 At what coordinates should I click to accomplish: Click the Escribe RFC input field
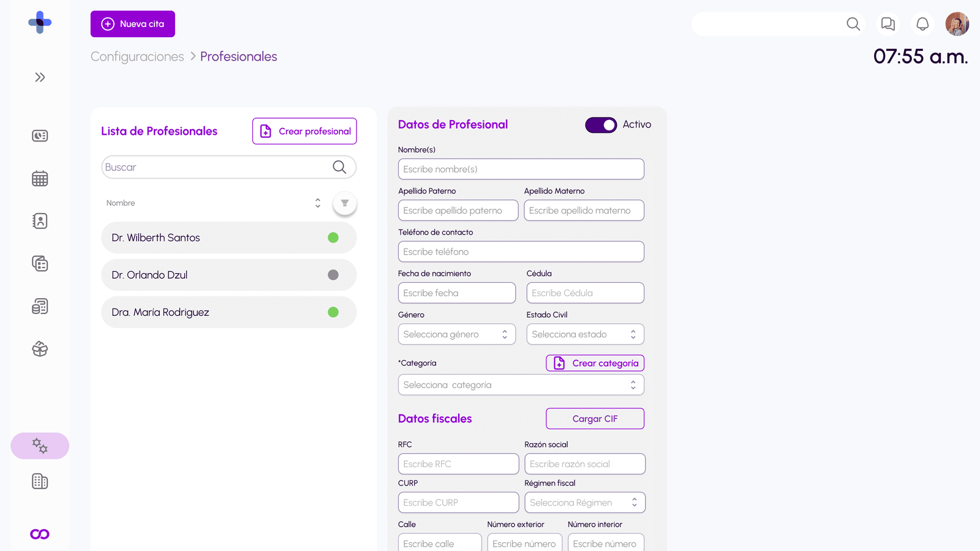click(x=458, y=463)
